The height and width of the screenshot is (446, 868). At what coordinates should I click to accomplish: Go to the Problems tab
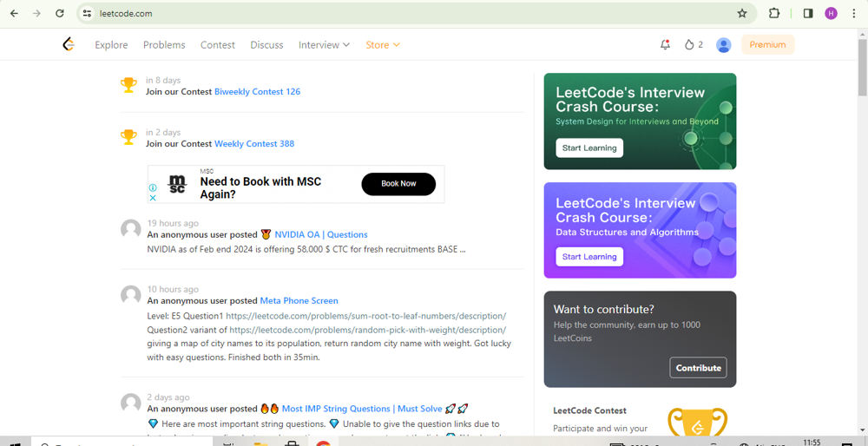tap(164, 45)
